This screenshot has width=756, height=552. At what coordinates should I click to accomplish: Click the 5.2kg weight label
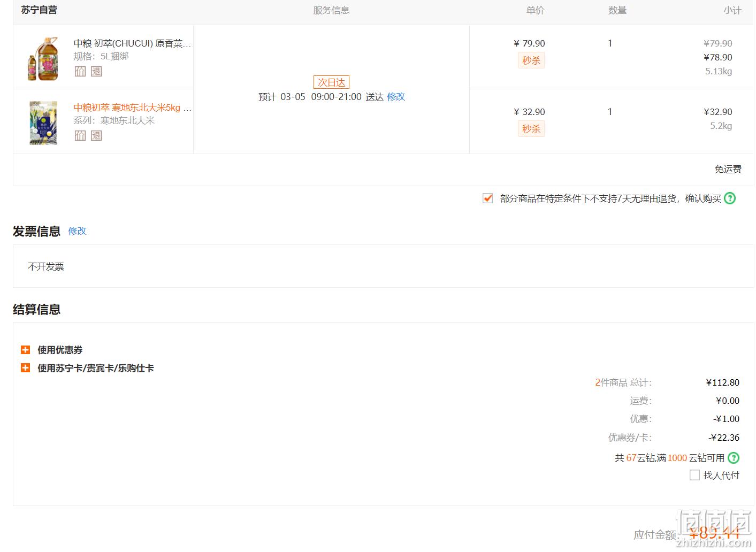pos(721,126)
